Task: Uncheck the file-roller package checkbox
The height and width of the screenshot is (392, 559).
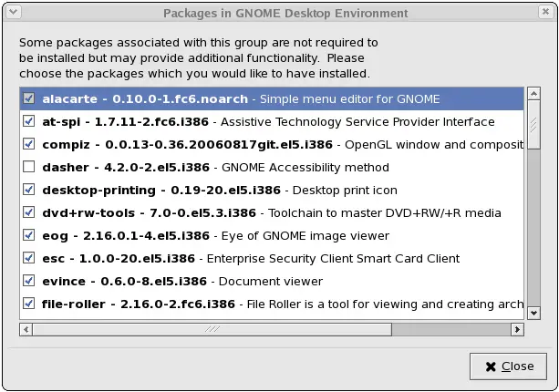Action: click(28, 304)
